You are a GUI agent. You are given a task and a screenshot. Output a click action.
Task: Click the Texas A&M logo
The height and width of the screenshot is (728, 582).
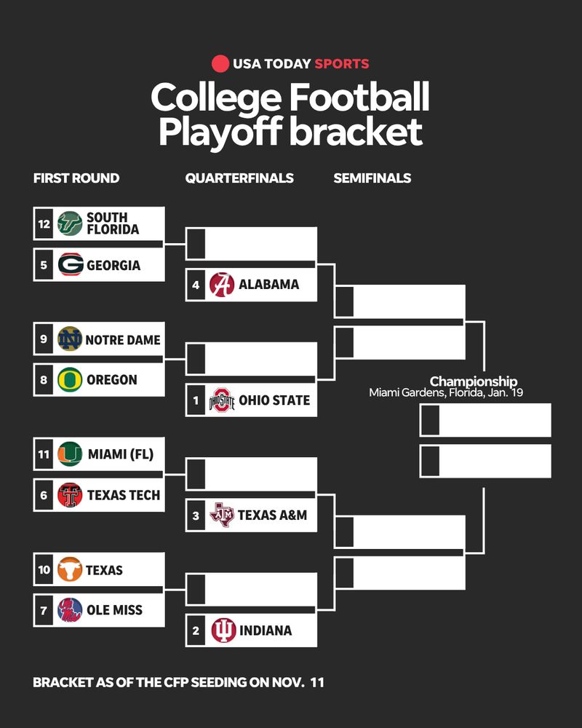click(x=221, y=515)
